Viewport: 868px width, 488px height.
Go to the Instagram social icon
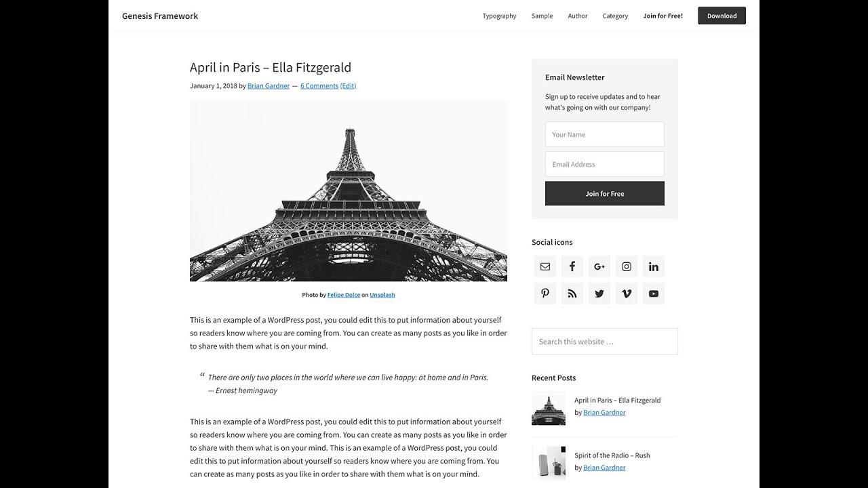click(x=627, y=266)
